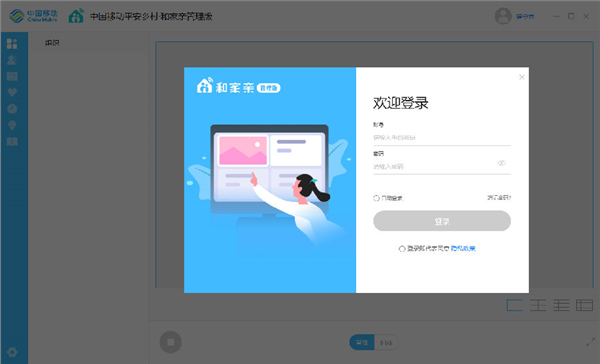Select single-view layout icon

point(515,305)
